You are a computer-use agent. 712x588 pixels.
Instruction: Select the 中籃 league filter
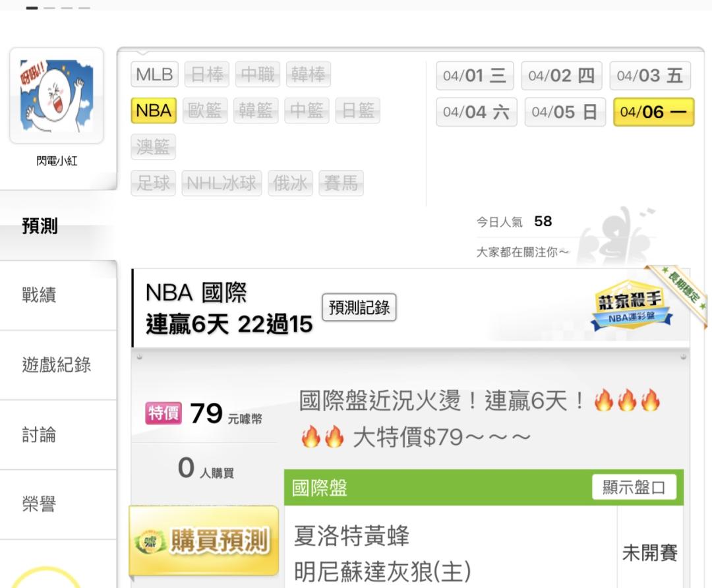[307, 110]
